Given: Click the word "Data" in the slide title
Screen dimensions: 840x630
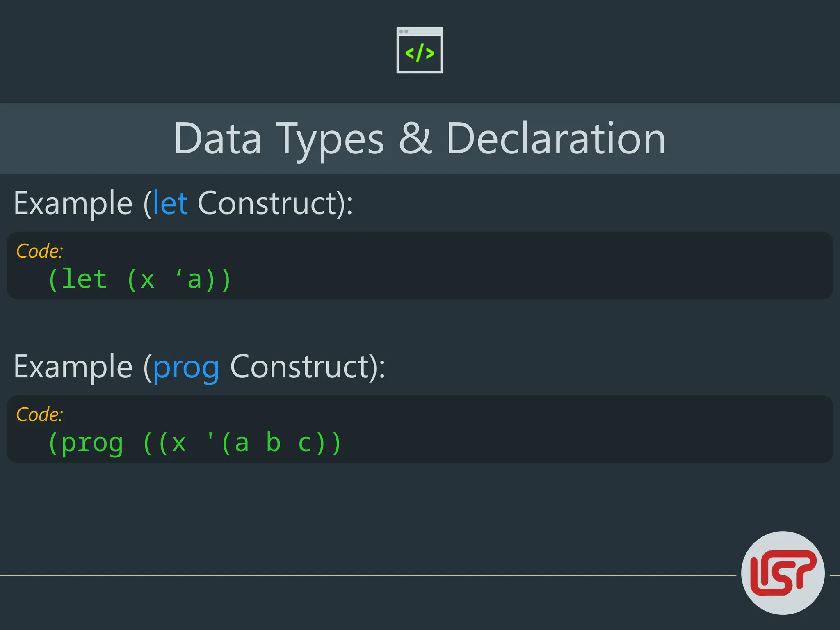Looking at the screenshot, I should point(217,139).
